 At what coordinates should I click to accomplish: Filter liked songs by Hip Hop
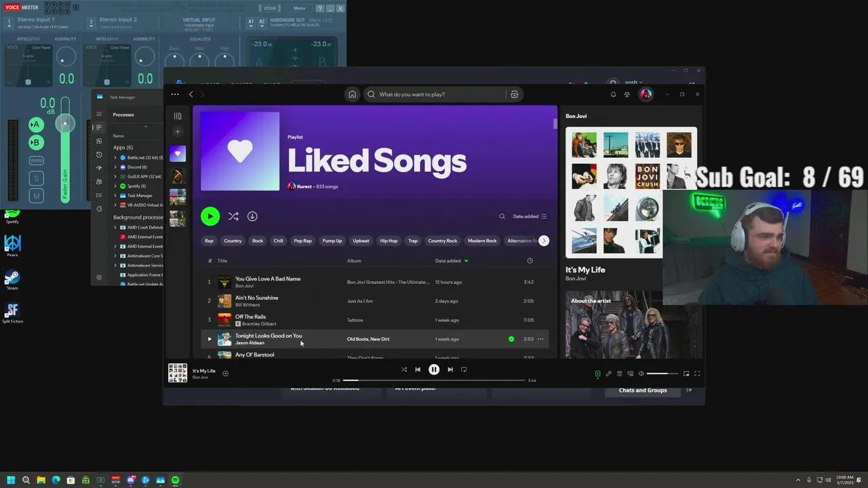tap(389, 241)
